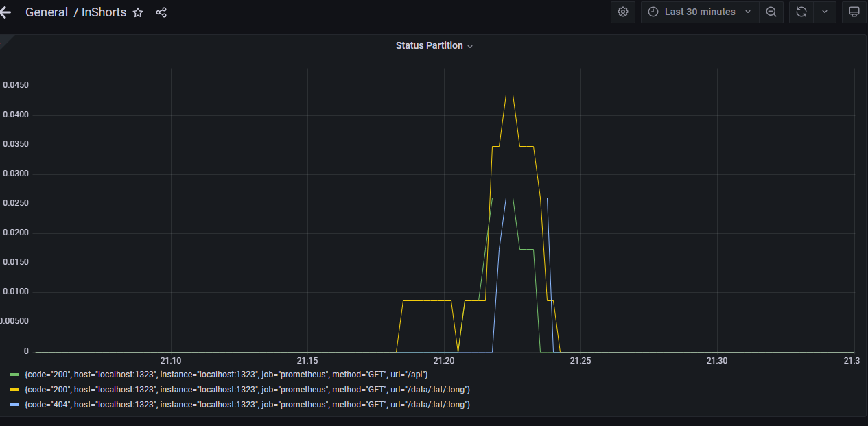Enable kiosk TV mode via monitor icon
Image resolution: width=868 pixels, height=426 pixels.
click(x=854, y=12)
